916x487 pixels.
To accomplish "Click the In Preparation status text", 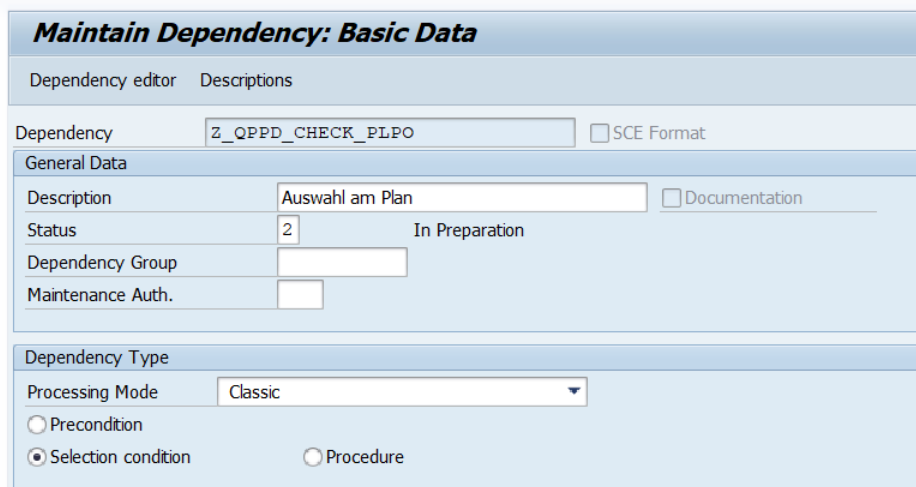I will (x=468, y=230).
